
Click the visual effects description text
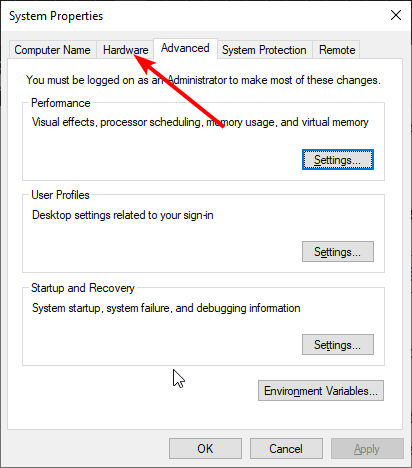coord(200,122)
